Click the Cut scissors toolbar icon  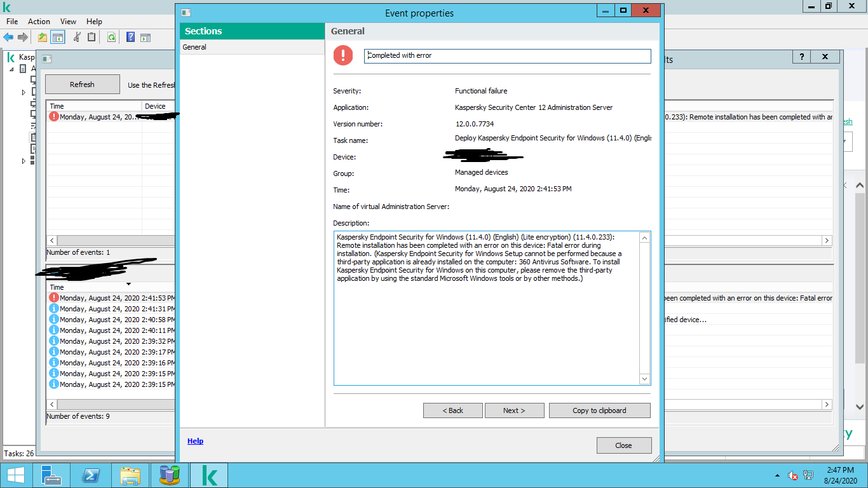(77, 37)
